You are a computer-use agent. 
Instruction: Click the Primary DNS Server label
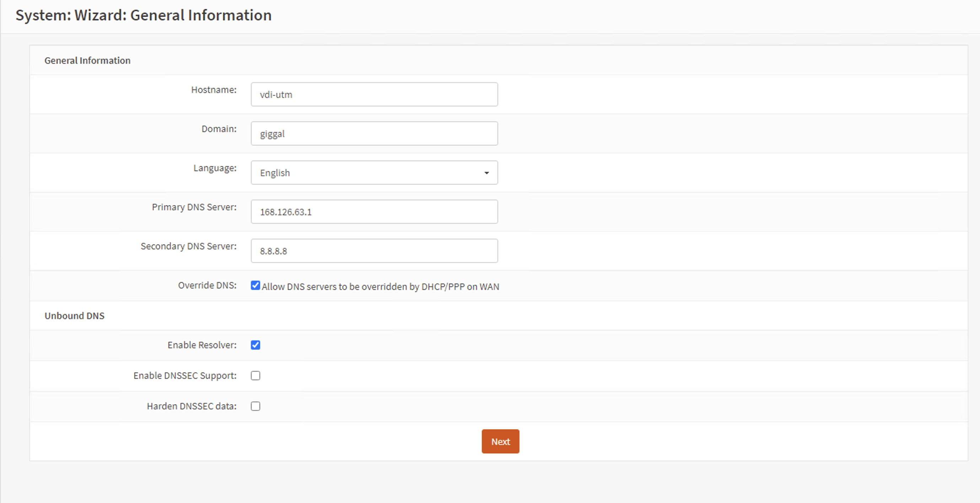[194, 207]
